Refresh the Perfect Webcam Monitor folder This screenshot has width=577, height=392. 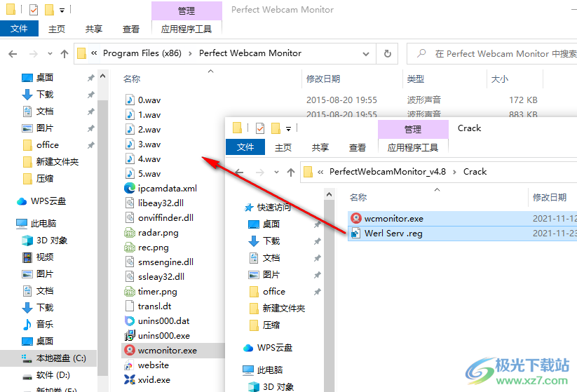tap(388, 54)
